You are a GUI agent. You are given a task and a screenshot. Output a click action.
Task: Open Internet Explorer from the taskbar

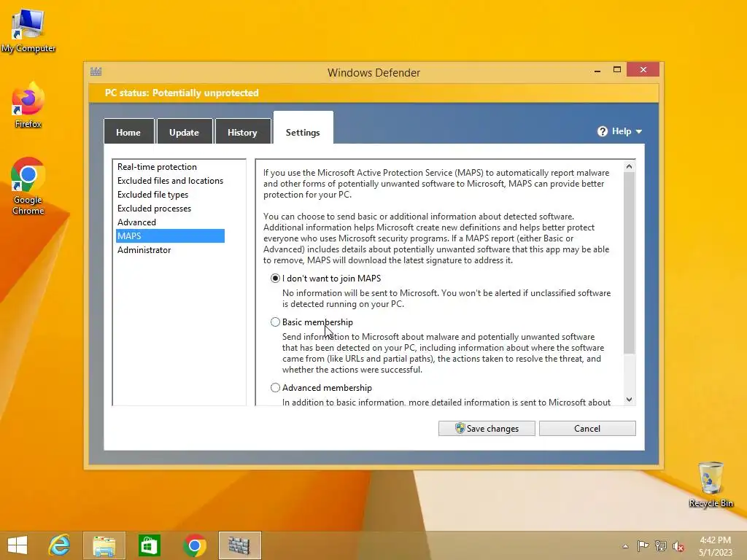60,545
